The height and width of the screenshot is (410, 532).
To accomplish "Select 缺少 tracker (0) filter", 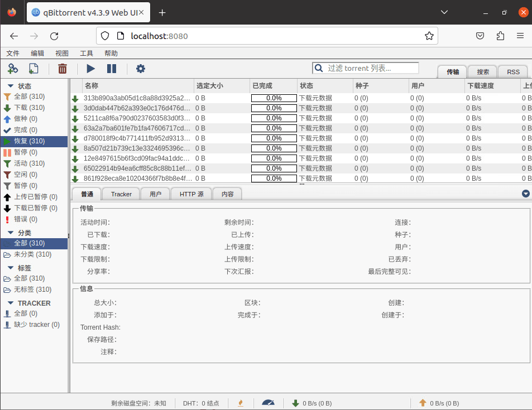I will tap(34, 325).
